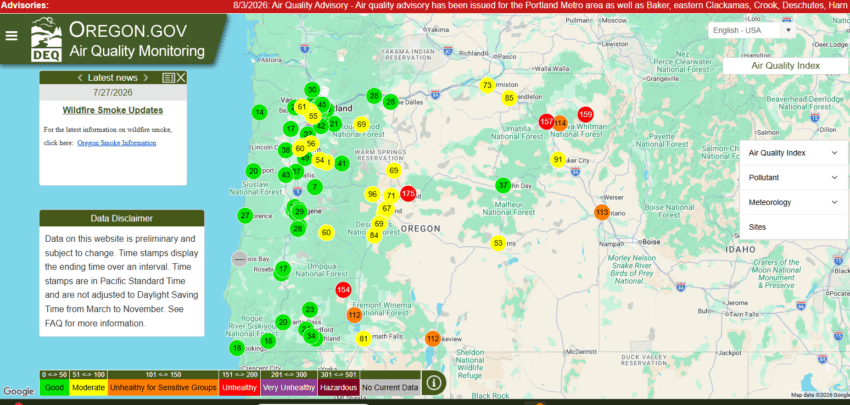
Task: Click the Air Quality Monitoring title
Action: (x=137, y=52)
